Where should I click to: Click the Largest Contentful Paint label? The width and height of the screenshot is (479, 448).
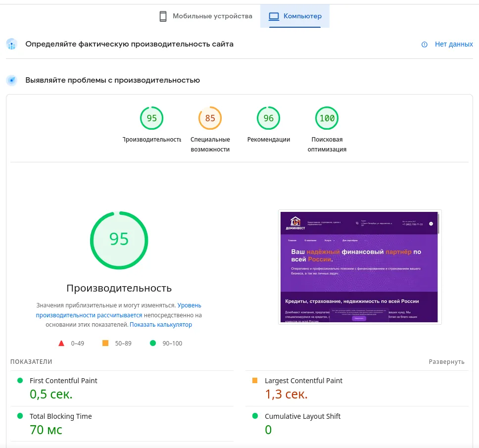coord(303,381)
